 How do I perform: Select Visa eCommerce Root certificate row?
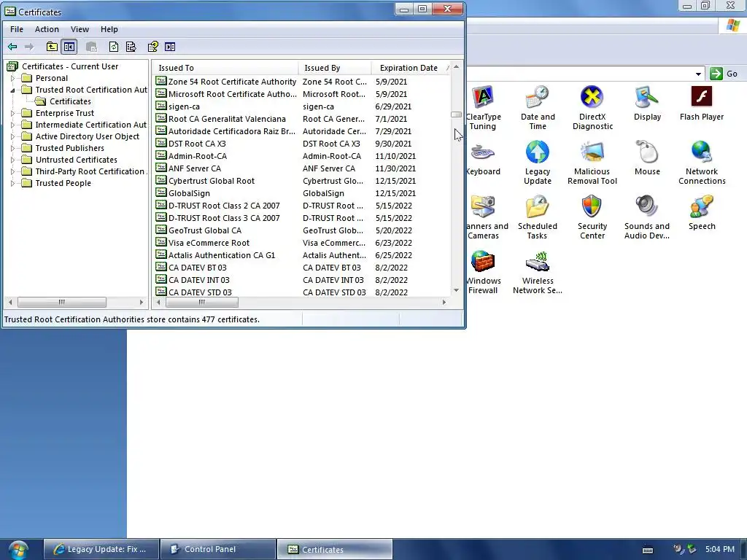coord(301,242)
